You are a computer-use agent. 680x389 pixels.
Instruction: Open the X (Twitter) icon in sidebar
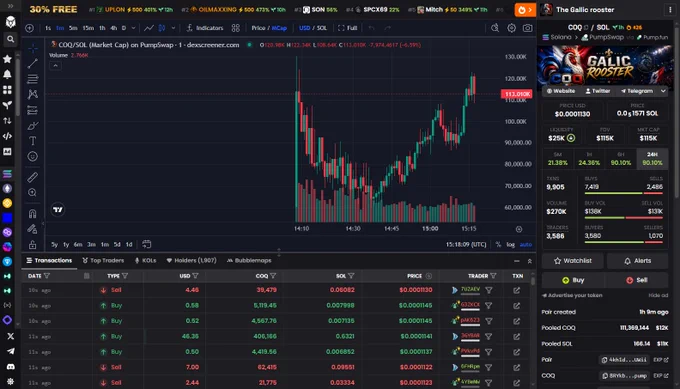(10, 336)
